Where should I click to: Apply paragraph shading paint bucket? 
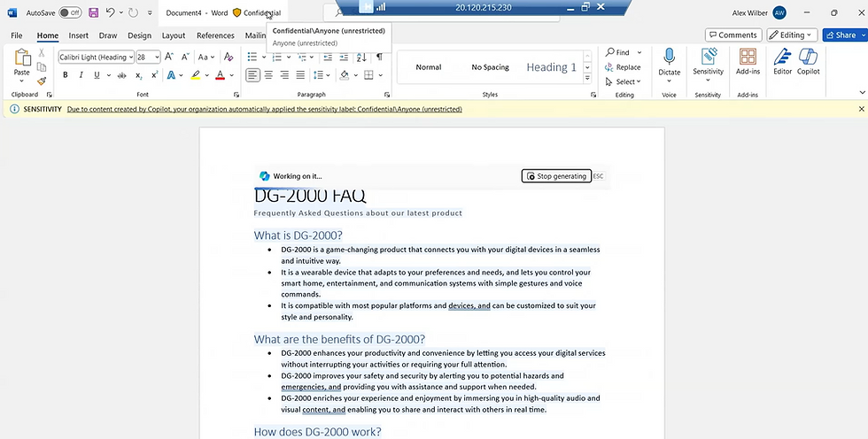[x=345, y=75]
